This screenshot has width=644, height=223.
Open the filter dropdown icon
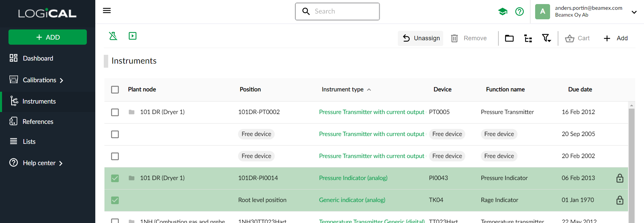pos(546,38)
